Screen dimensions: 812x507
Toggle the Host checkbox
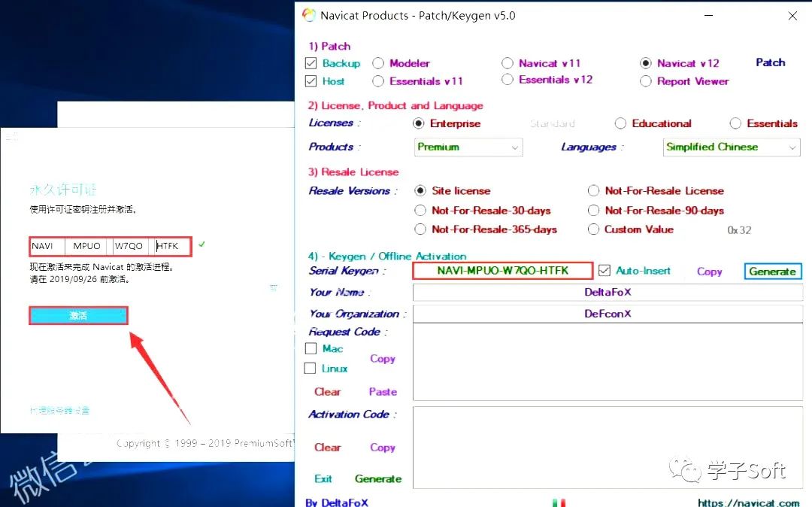311,80
